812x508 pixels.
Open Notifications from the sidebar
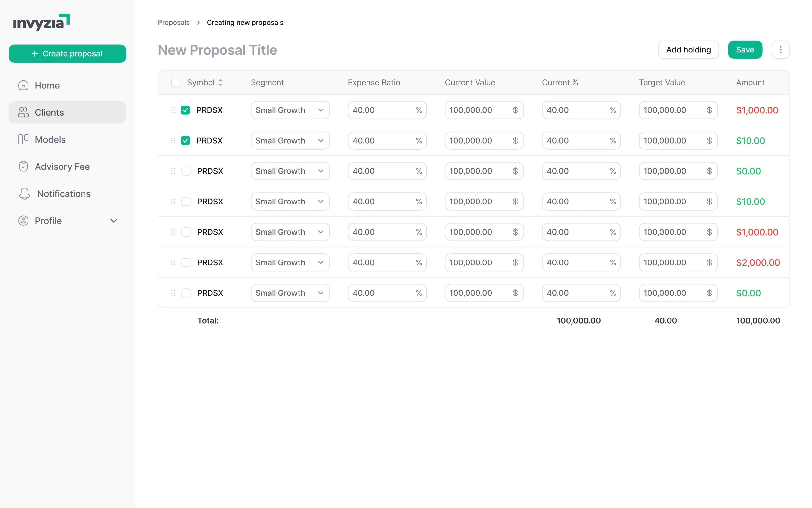63,193
